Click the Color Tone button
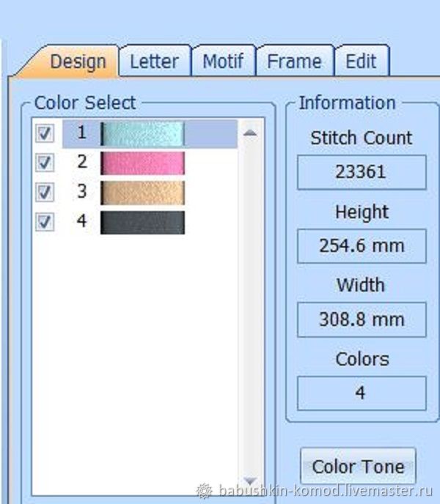The height and width of the screenshot is (504, 440). point(358,467)
